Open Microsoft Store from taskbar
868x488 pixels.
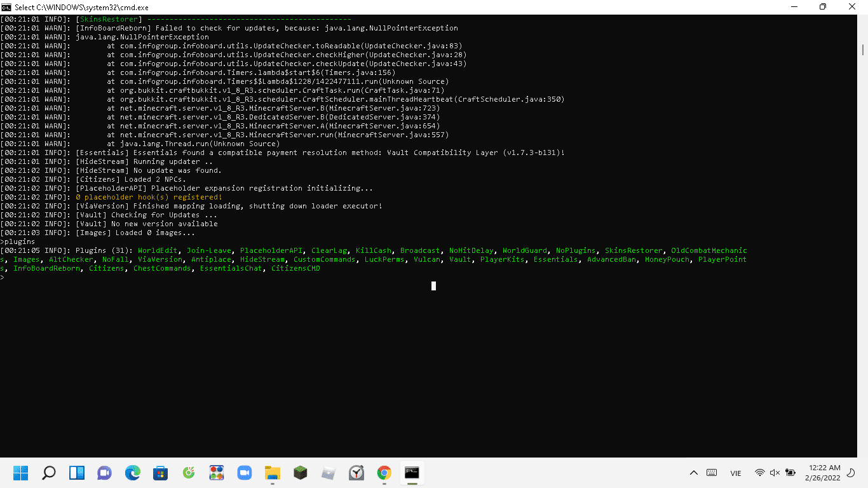[x=160, y=473]
